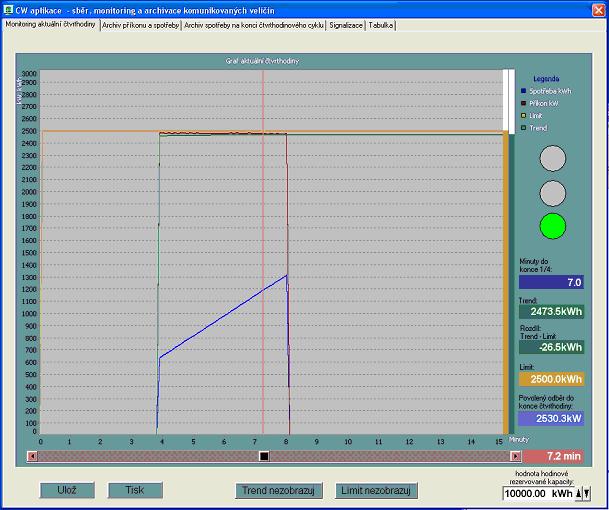Viewport: 609px width, 510px height.
Task: Open Archiv příkonu a spotřeby tab
Action: click(x=140, y=24)
